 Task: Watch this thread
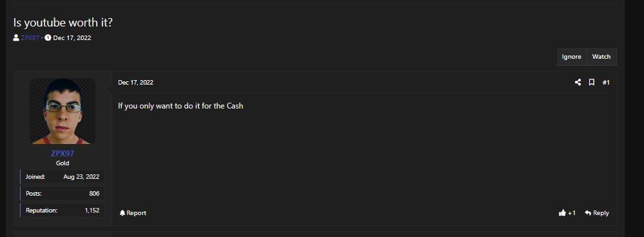[x=601, y=57]
